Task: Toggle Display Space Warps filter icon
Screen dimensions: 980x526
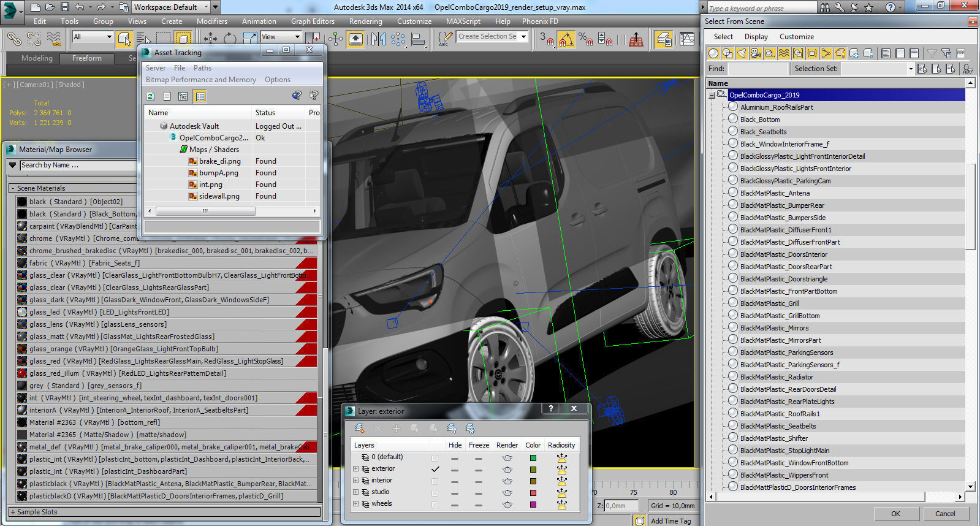Action: click(x=784, y=53)
